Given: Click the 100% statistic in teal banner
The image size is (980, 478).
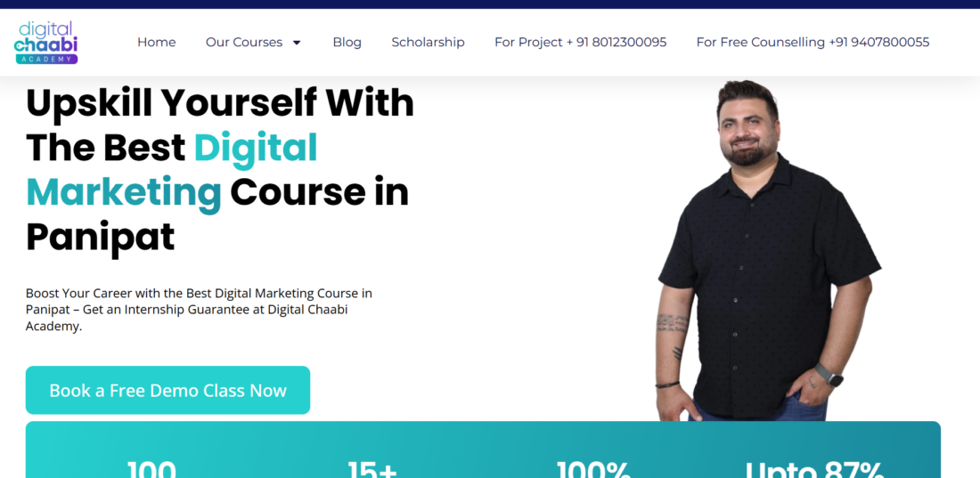Looking at the screenshot, I should (593, 469).
